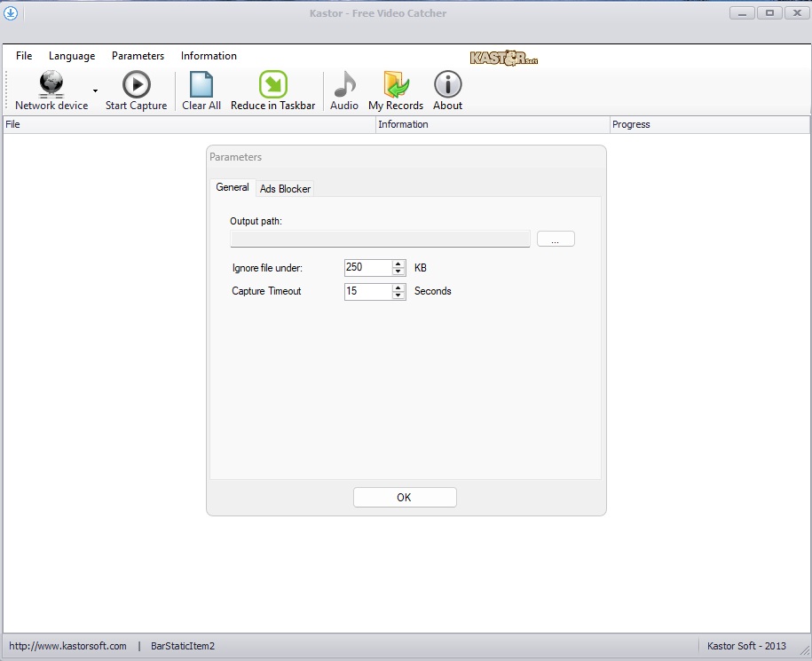Open the File menu
812x661 pixels.
point(24,56)
